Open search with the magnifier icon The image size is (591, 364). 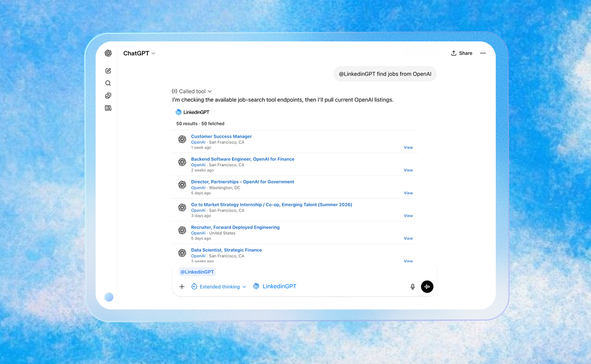[x=108, y=83]
